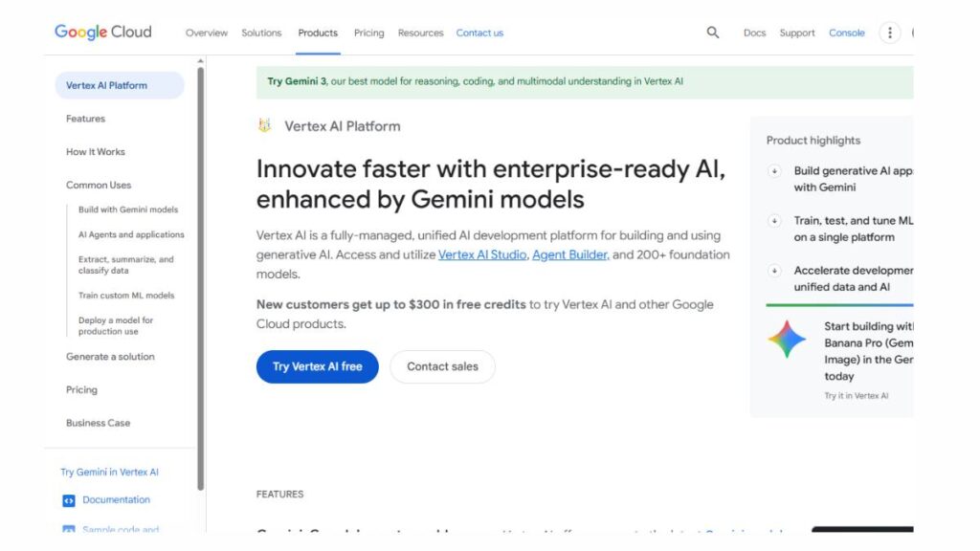Click the Google Cloud logo

pos(103,32)
